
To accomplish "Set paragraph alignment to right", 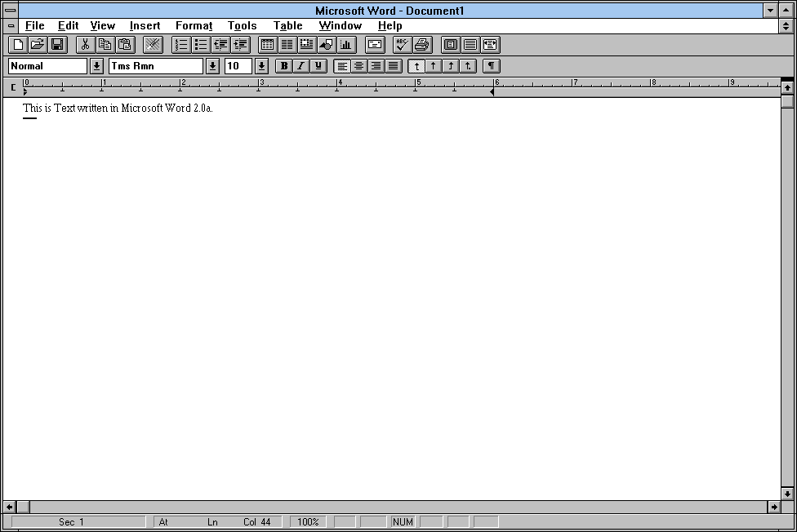I will pos(376,66).
